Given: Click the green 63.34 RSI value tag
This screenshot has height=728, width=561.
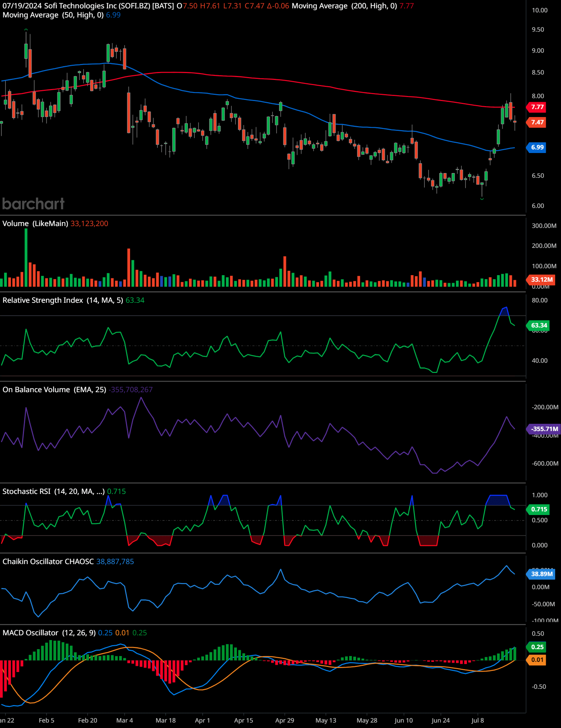Looking at the screenshot, I should [538, 325].
